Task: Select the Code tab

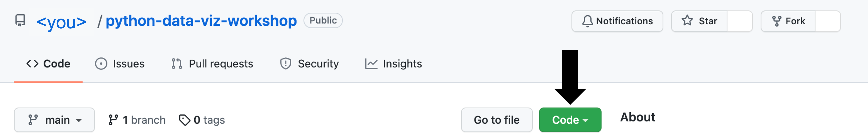Action: [x=48, y=64]
